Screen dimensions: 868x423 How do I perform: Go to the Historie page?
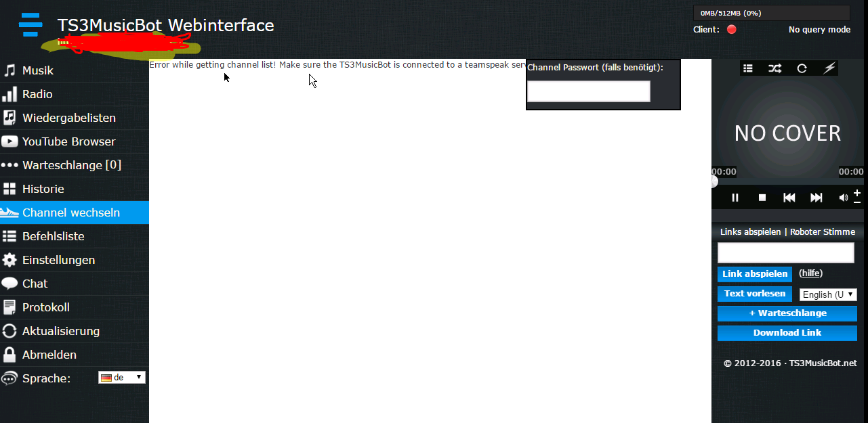point(75,189)
